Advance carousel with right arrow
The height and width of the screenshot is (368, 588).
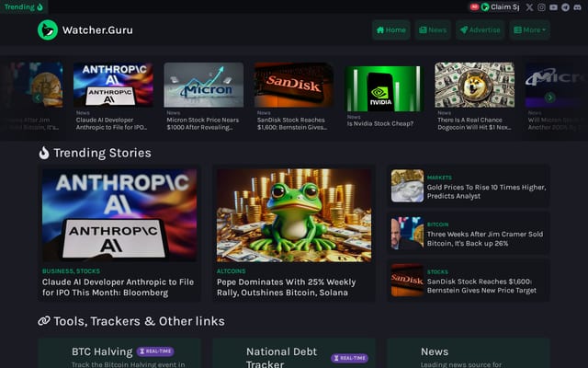click(549, 98)
